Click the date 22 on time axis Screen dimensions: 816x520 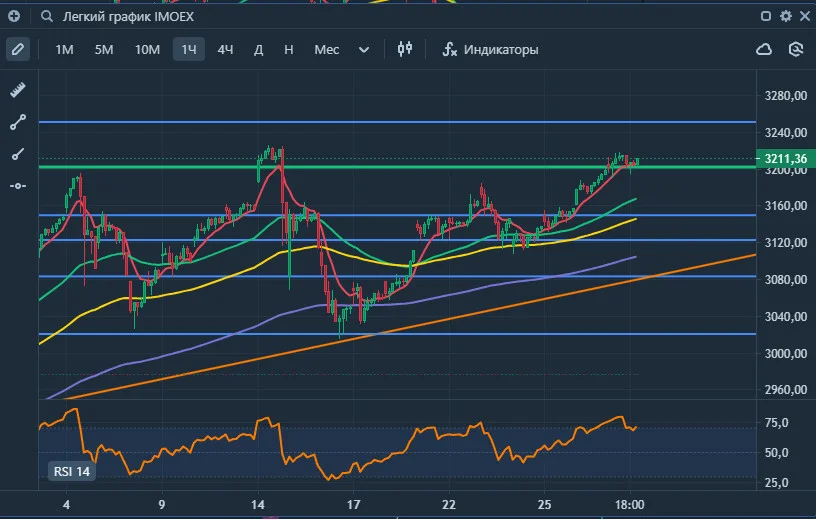(449, 505)
